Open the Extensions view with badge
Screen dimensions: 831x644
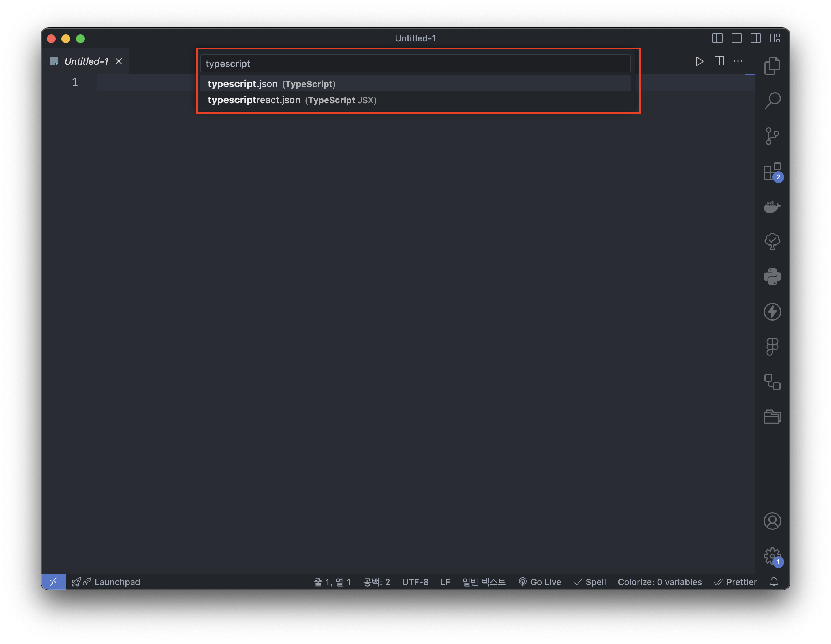point(772,171)
